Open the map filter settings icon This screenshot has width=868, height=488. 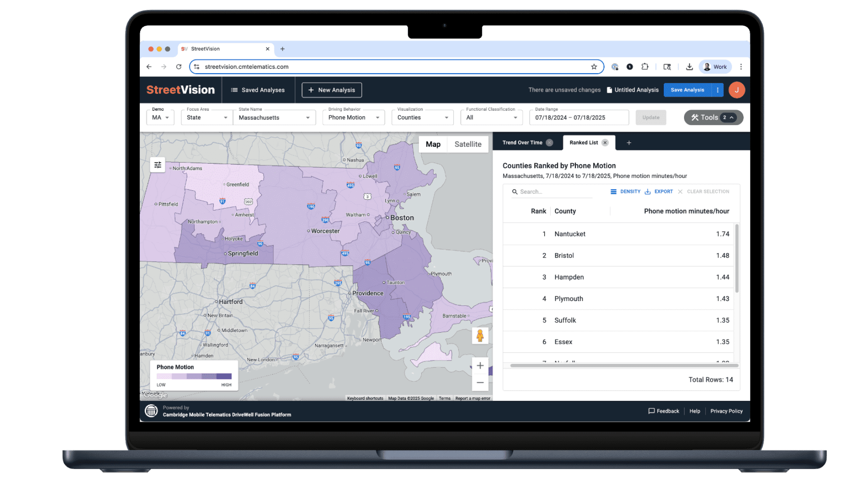pos(158,165)
